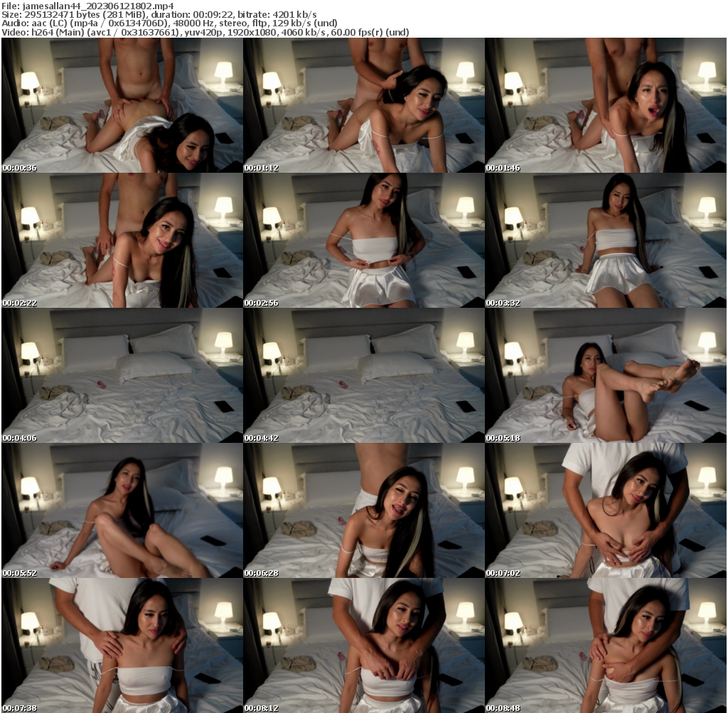Open the thumbnail at timestamp 00:00:36

(x=121, y=105)
